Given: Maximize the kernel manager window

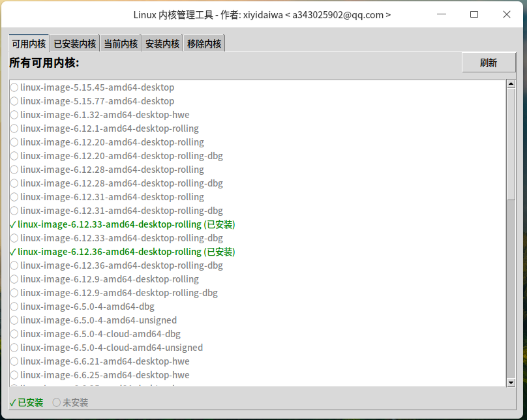Looking at the screenshot, I should tap(474, 14).
